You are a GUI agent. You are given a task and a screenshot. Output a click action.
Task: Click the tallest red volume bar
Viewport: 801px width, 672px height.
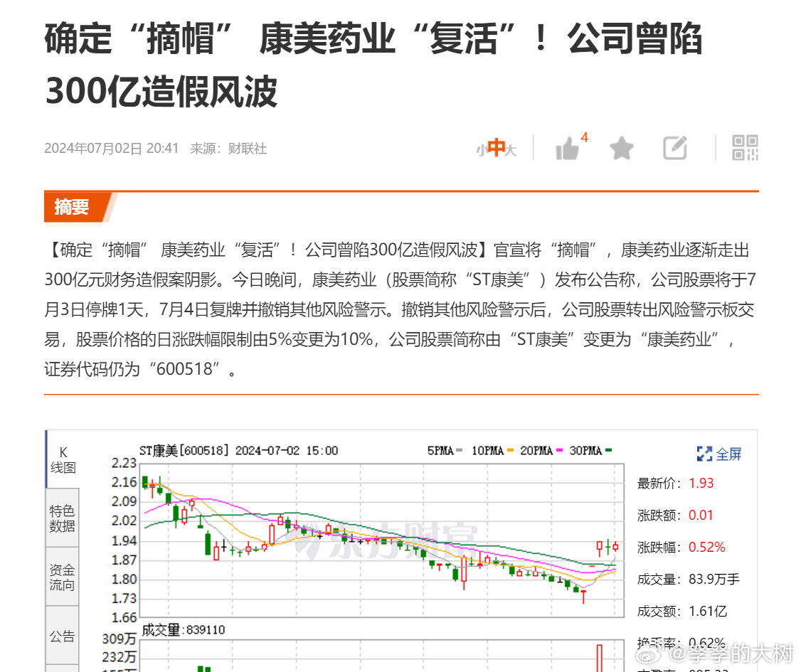pyautogui.click(x=599, y=658)
